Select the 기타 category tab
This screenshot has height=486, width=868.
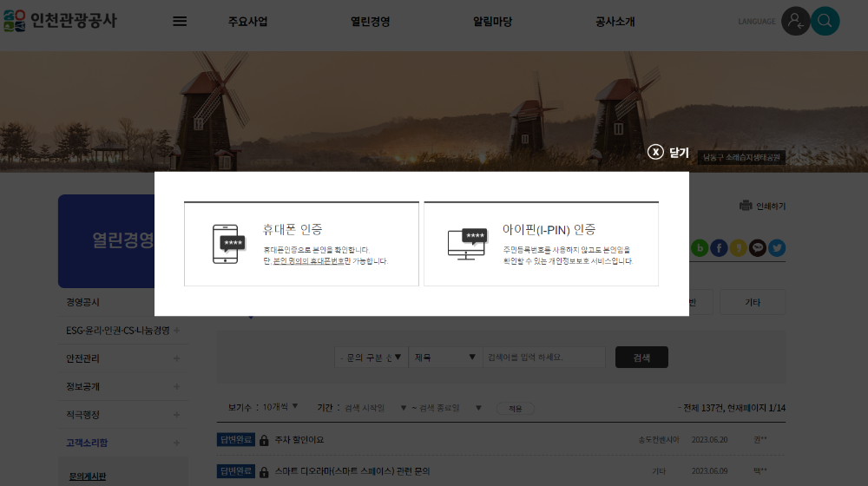tap(753, 302)
